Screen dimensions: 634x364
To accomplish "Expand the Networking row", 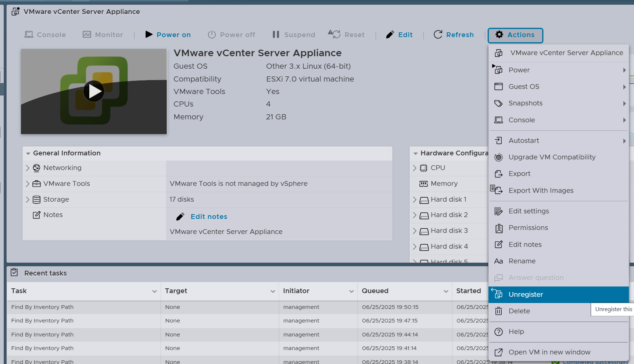I will click(28, 168).
